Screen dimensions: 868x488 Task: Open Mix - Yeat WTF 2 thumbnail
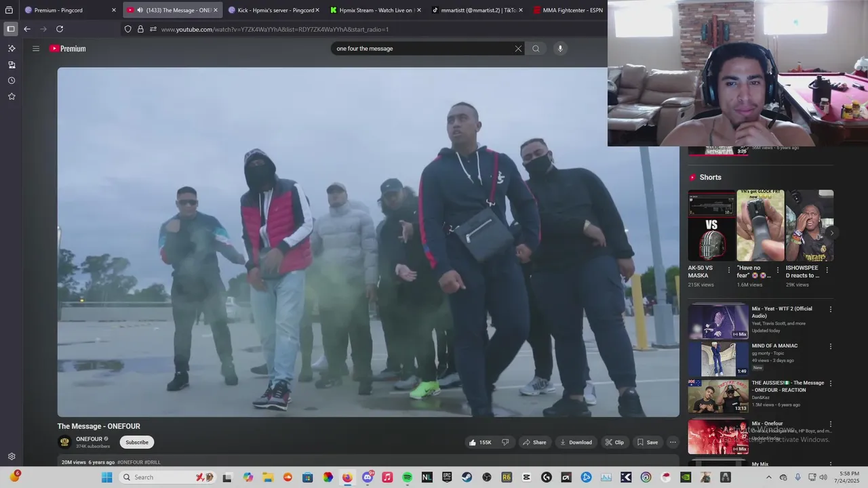click(x=718, y=321)
